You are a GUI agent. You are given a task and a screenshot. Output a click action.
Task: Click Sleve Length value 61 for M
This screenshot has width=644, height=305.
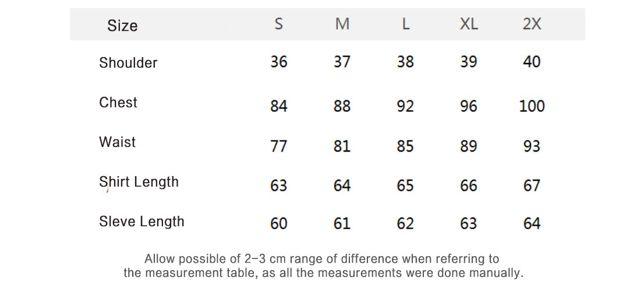(x=342, y=223)
